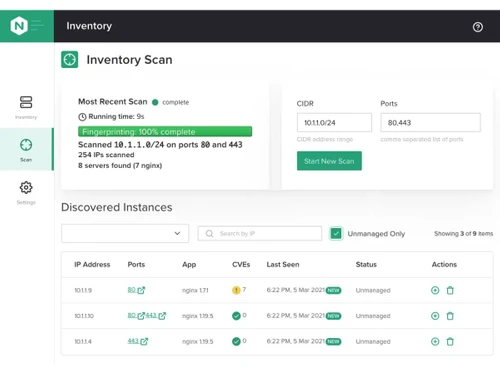The image size is (500, 375).
Task: Open the Inventory sidebar section
Action: pyautogui.click(x=26, y=107)
